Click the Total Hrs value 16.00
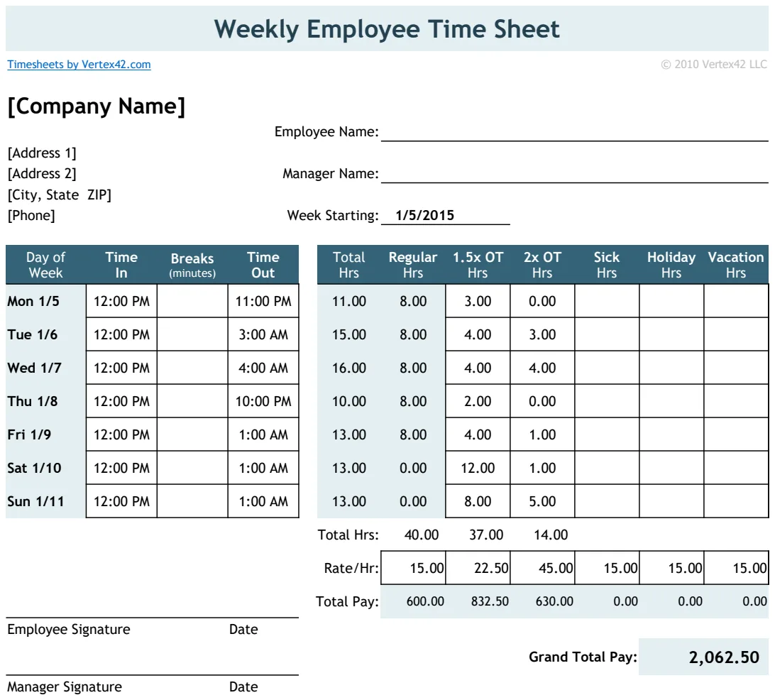 coord(349,368)
